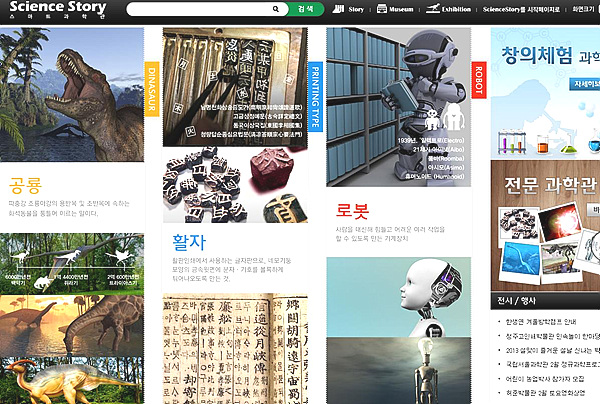Open 어린이 농업박사 참가자 모집 notice
The image size is (600, 404).
(545, 378)
